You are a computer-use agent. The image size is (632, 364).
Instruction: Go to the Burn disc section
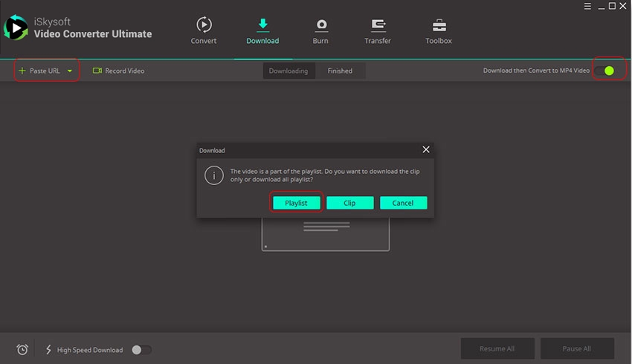coord(321,25)
